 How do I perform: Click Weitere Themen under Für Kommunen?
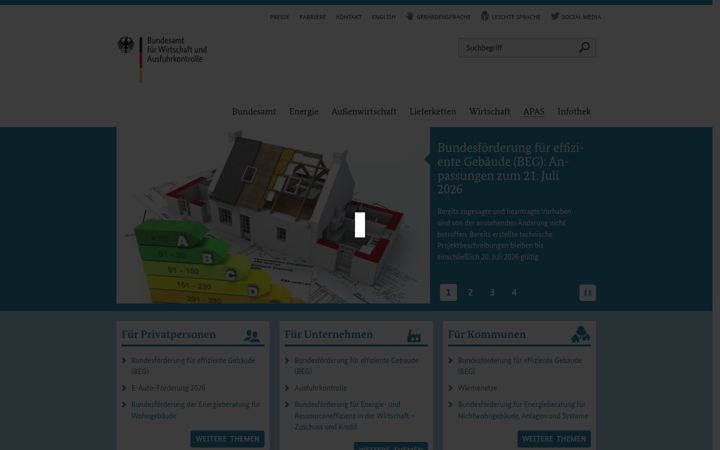tap(554, 439)
